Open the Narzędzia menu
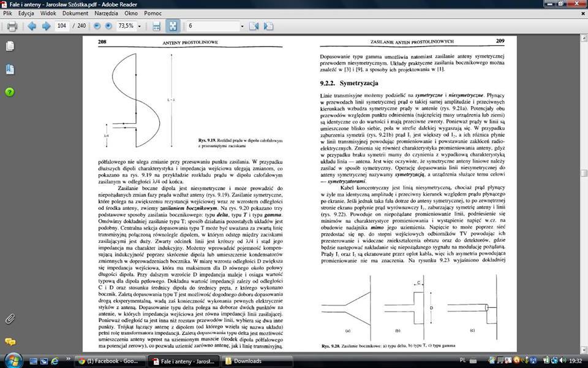The image size is (588, 368). click(107, 13)
